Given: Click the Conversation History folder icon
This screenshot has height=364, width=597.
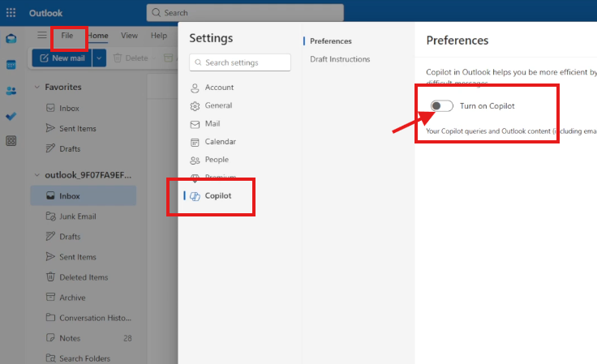Looking at the screenshot, I should coord(50,317).
